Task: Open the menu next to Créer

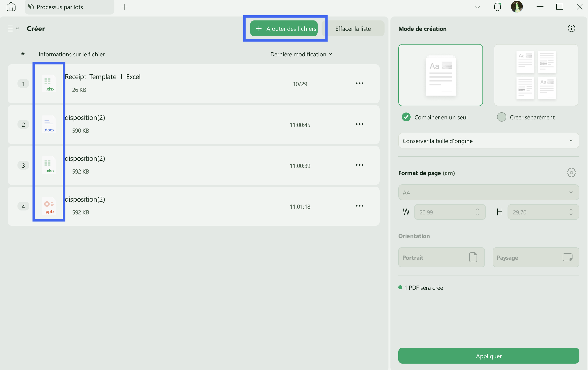Action: pyautogui.click(x=13, y=28)
